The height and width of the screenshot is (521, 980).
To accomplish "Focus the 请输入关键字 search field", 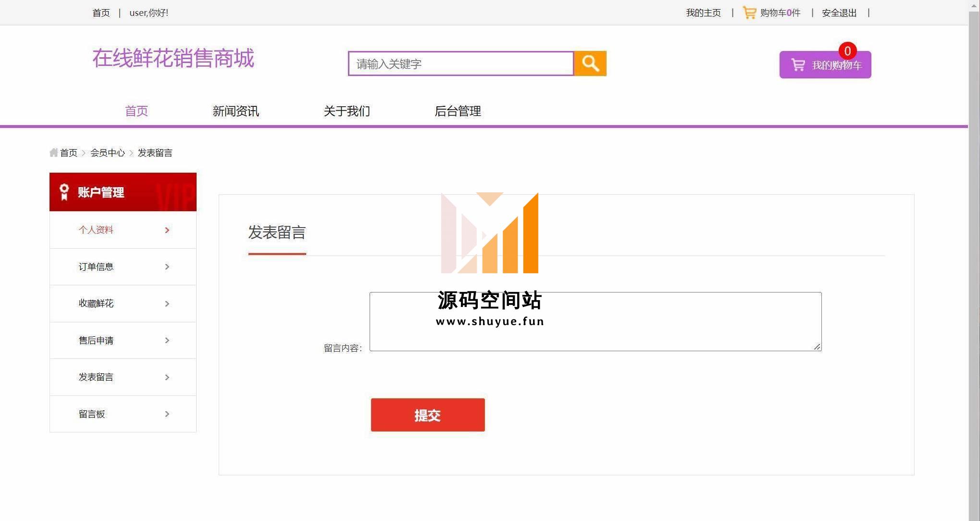I will tap(461, 64).
